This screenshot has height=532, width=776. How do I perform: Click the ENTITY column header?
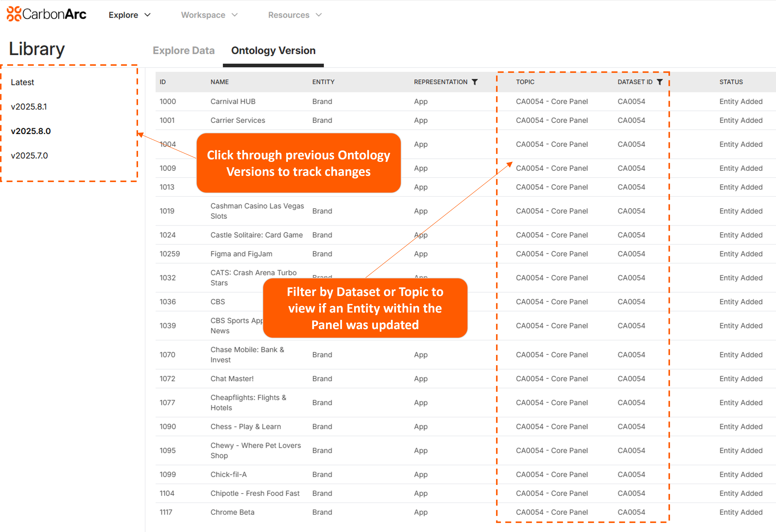[x=323, y=82]
